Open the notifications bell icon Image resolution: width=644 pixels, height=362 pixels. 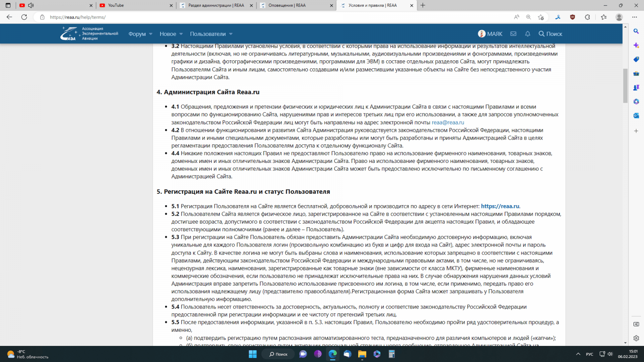[527, 34]
